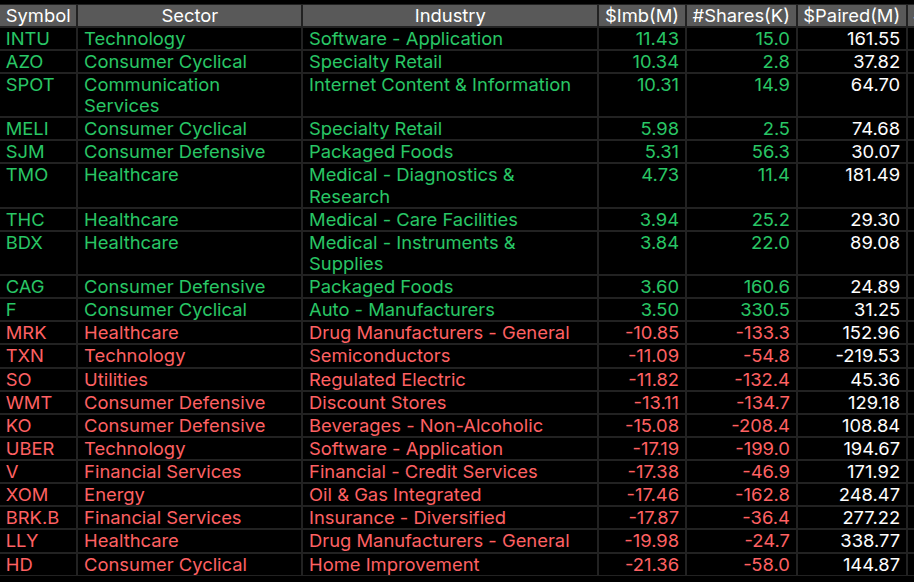Click Insurance - Diversified industry cell
The width and height of the screenshot is (914, 582).
[449, 518]
